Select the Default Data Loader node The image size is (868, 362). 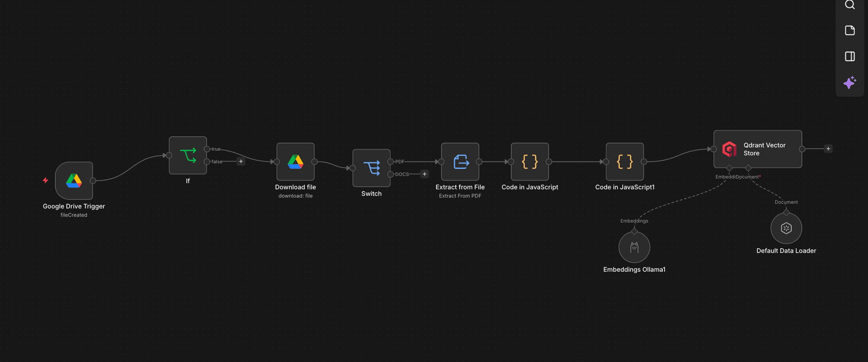786,228
